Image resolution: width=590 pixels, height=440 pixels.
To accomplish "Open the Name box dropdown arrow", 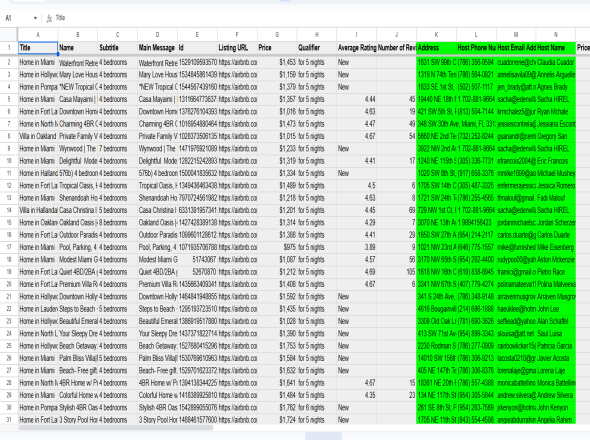I will point(35,18).
